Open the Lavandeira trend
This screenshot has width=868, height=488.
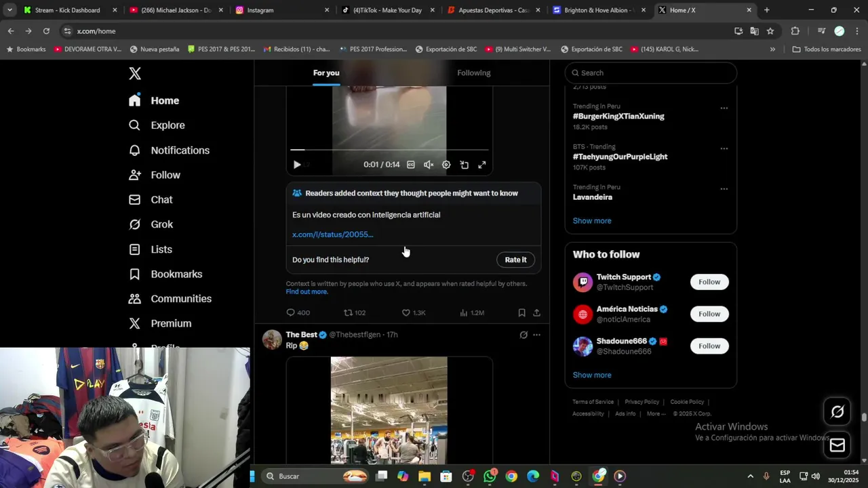click(x=593, y=197)
